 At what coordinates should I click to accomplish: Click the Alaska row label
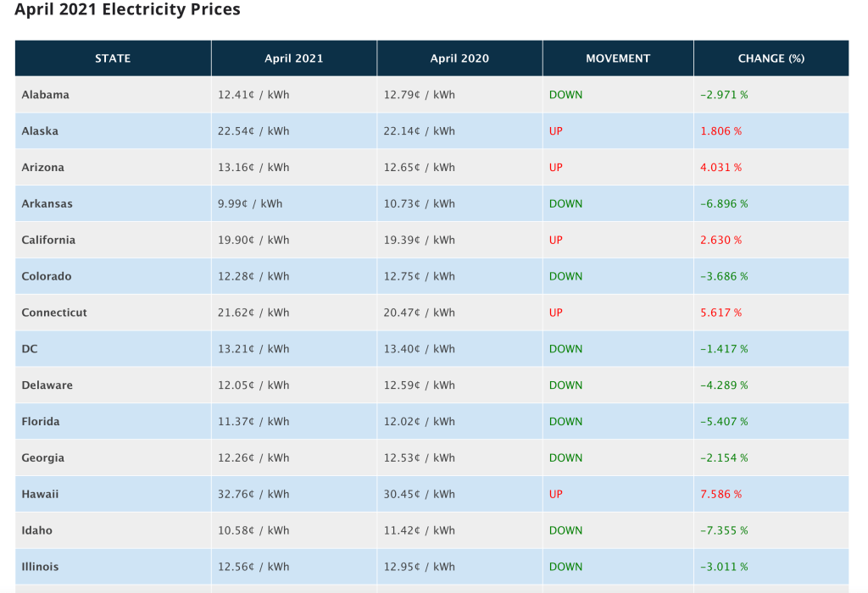click(x=40, y=131)
